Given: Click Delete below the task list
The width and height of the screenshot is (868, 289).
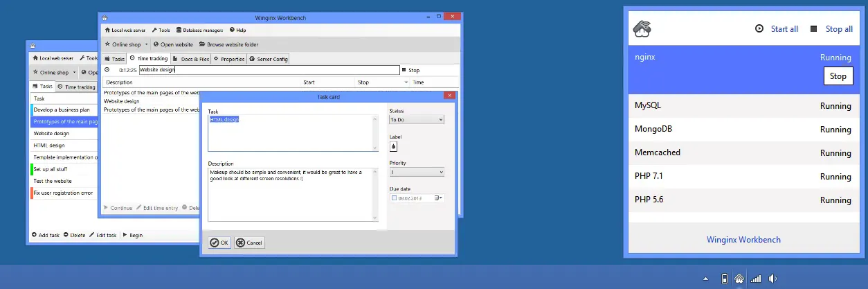Looking at the screenshot, I should point(74,235).
